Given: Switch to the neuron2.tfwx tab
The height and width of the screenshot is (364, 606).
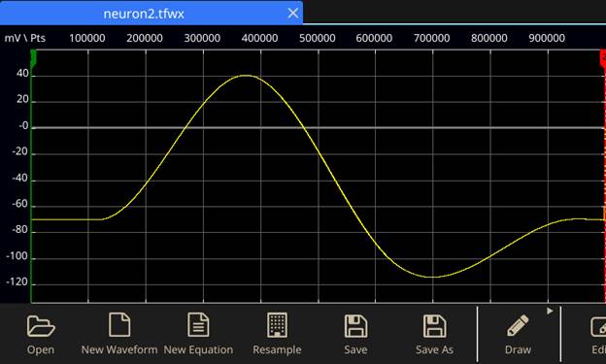Looking at the screenshot, I should (144, 14).
